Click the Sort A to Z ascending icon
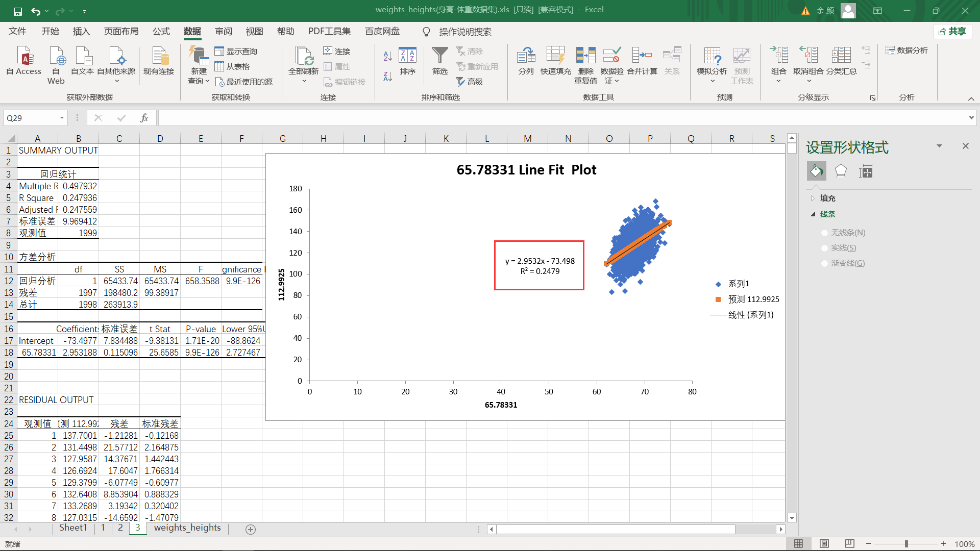 point(387,55)
